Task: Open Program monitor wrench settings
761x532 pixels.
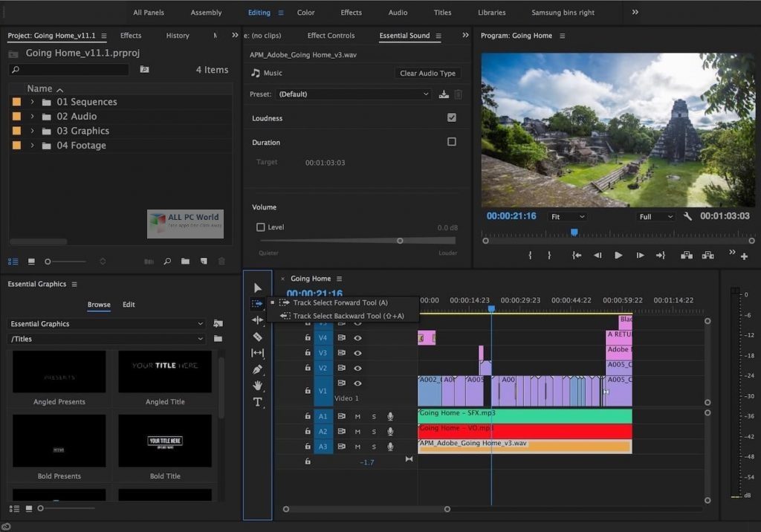Action: (x=687, y=216)
